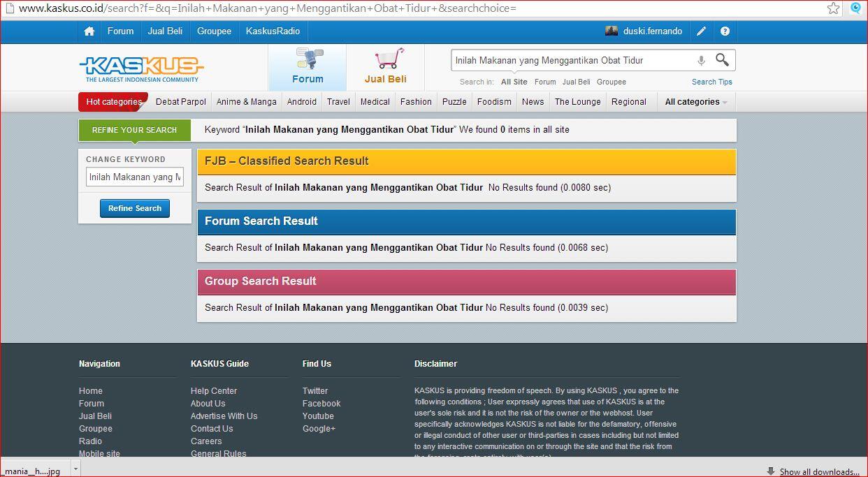Viewport: 868px width, 477px height.
Task: Click the home icon in the top navigation bar
Action: [x=89, y=31]
